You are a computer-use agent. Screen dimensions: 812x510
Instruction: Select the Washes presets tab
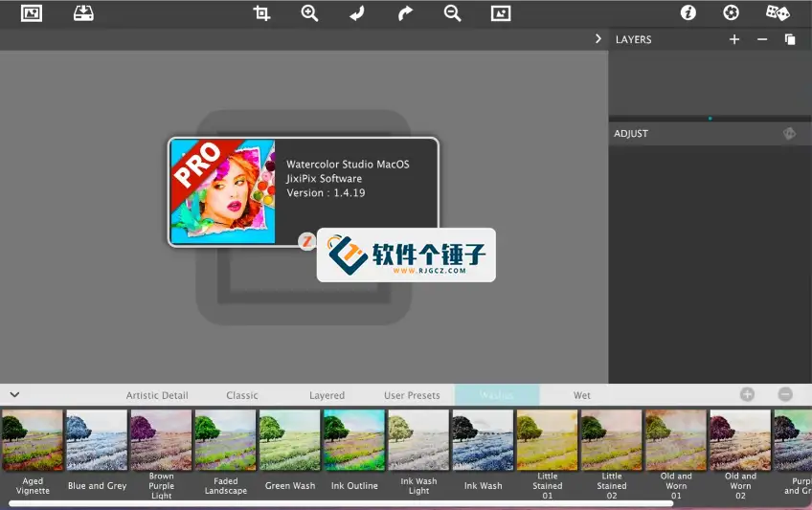pos(497,395)
